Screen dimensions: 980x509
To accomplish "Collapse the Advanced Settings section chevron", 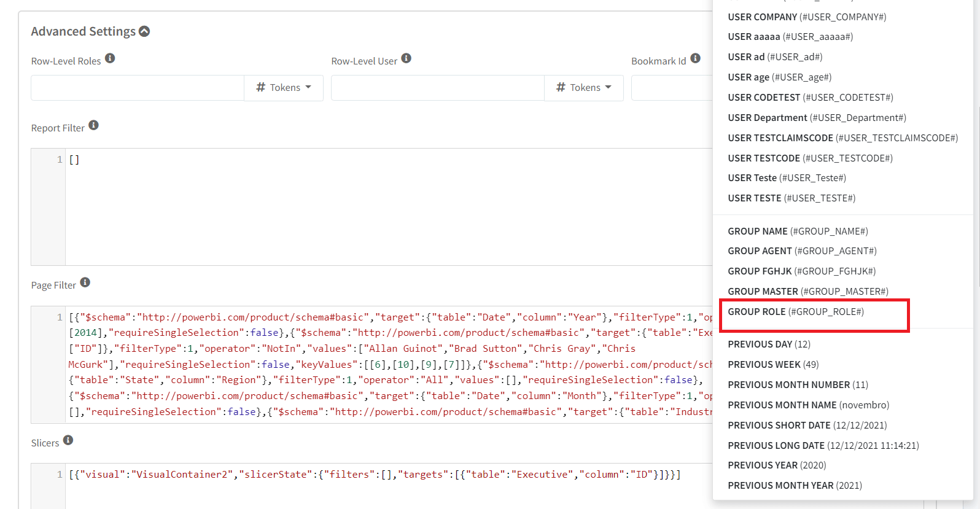I will click(x=144, y=31).
